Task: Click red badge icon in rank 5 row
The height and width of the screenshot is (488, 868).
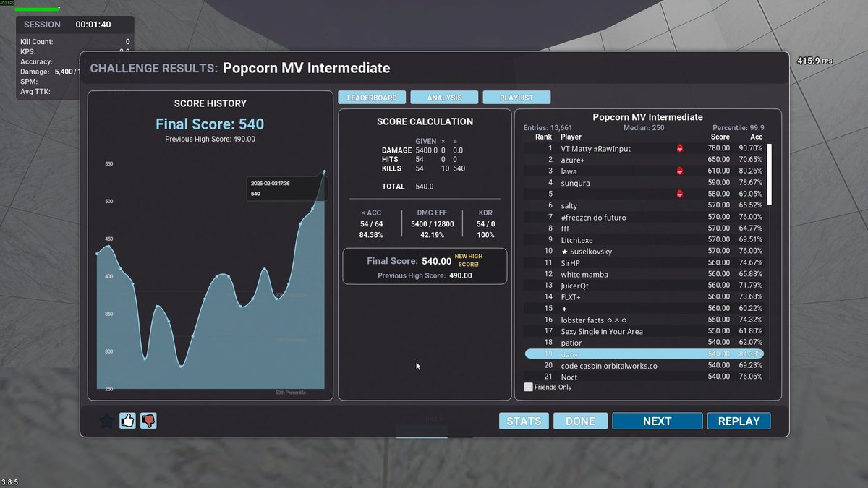Action: 680,194
